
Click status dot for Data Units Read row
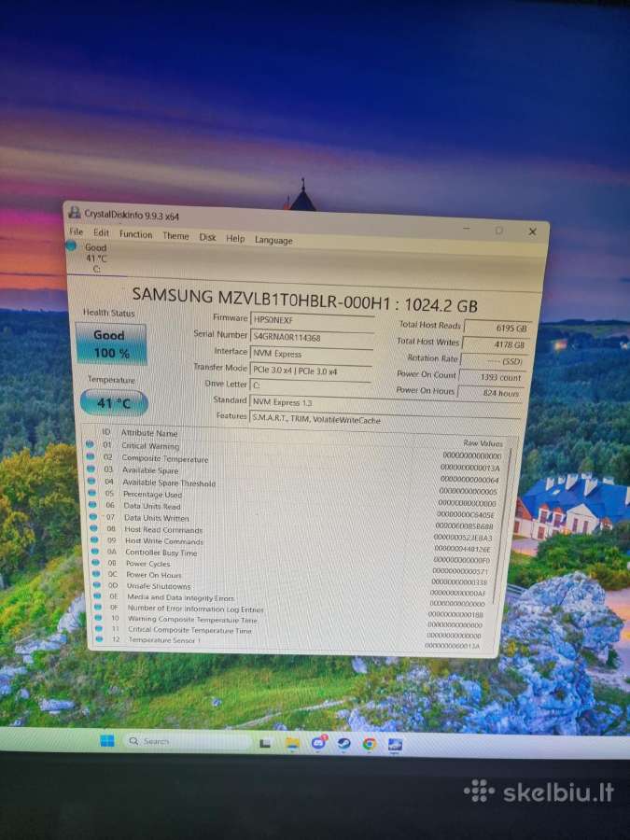click(92, 505)
